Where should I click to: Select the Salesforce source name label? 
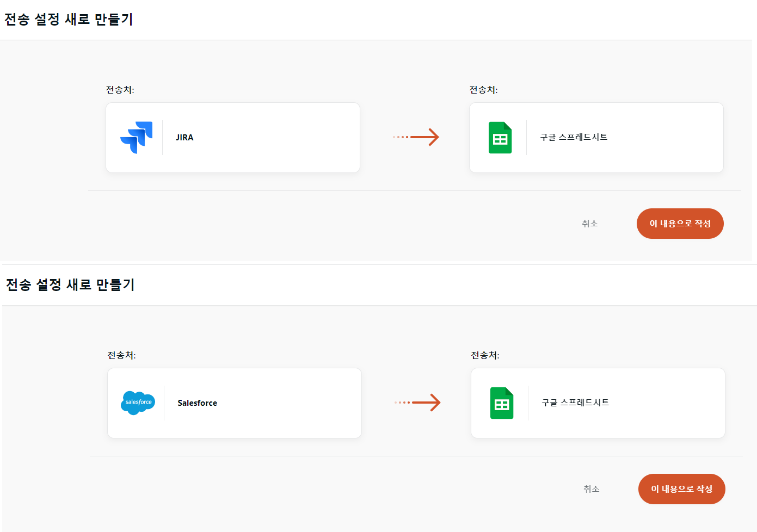click(x=197, y=403)
